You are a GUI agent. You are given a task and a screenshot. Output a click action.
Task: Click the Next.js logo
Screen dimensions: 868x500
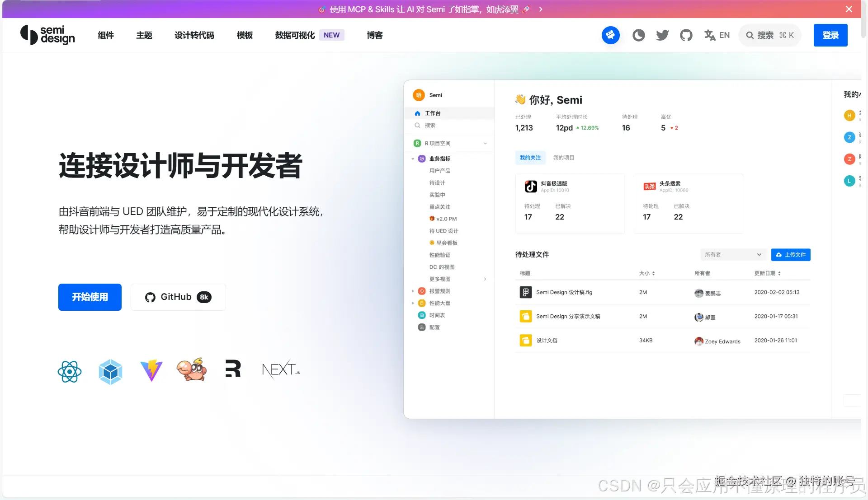[x=281, y=370]
